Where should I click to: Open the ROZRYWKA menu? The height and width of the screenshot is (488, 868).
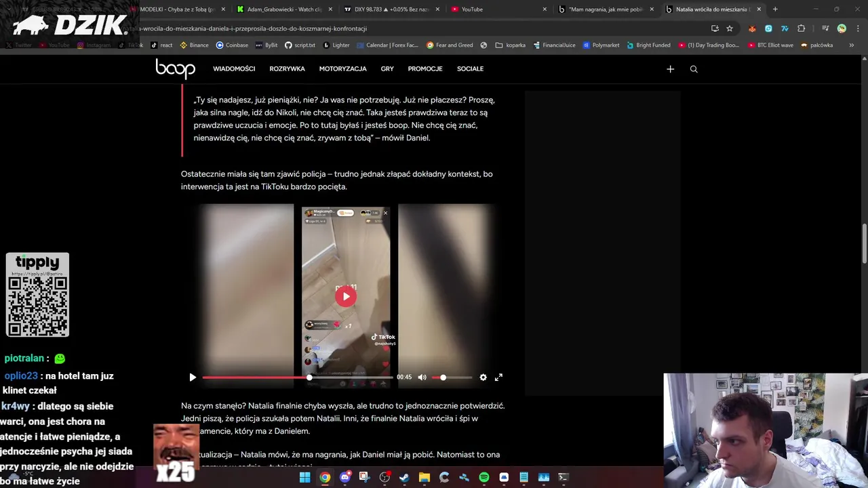(287, 69)
